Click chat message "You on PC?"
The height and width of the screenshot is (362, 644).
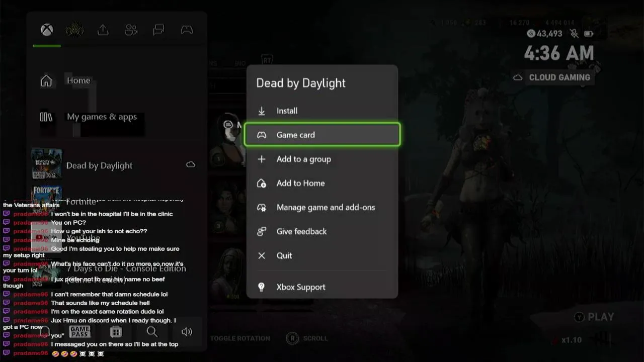tap(68, 223)
